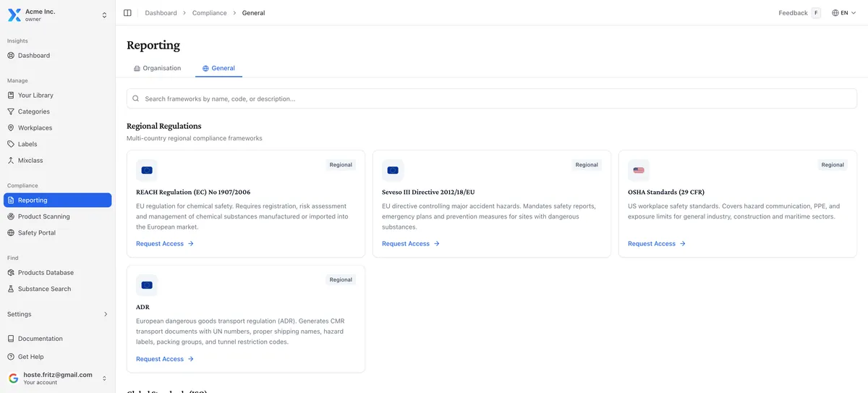Open the Acme Inc. workspace switcher chevrons

pos(104,15)
